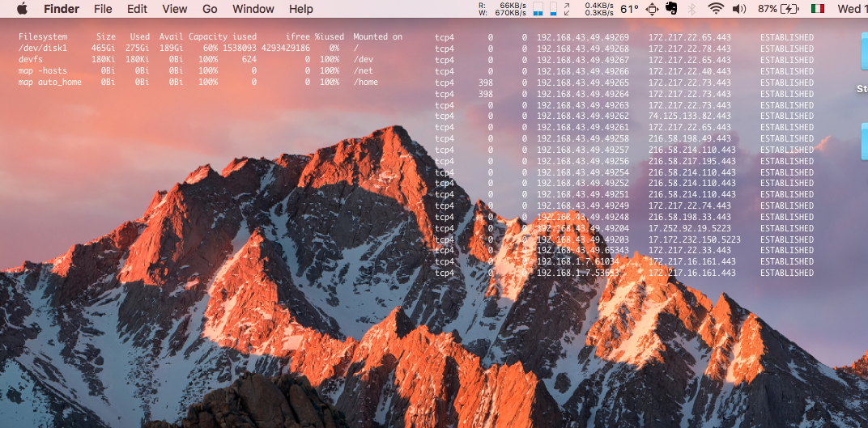
Task: Click the 0.4KB/s network speed readout
Action: click(599, 8)
